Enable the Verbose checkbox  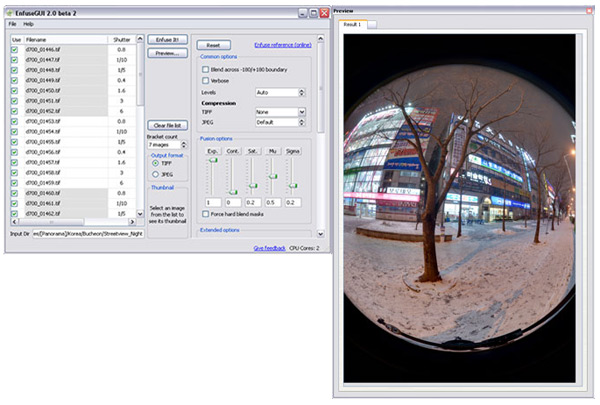click(205, 80)
